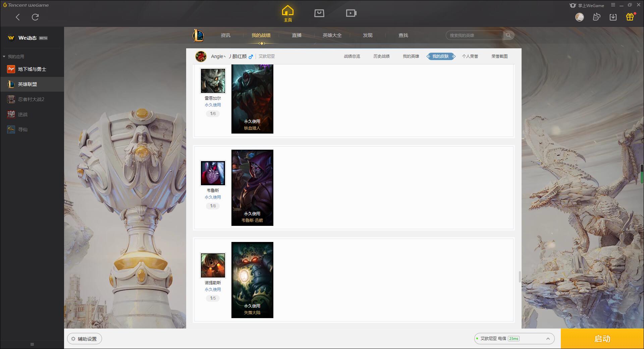Image resolution: width=644 pixels, height=349 pixels.
Task: Click the search magnifier icon
Action: coord(508,35)
